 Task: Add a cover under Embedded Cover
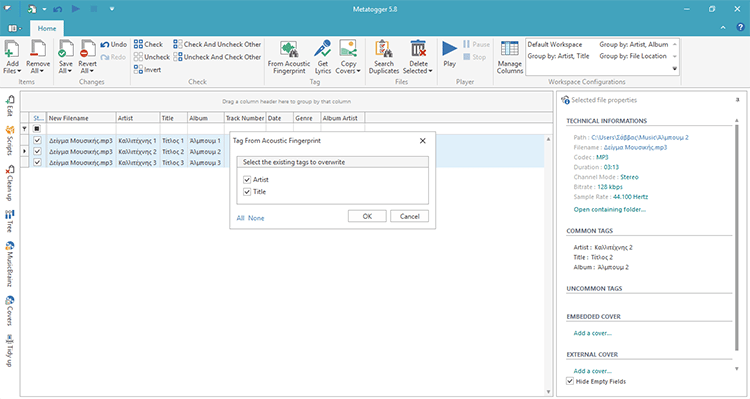click(592, 333)
